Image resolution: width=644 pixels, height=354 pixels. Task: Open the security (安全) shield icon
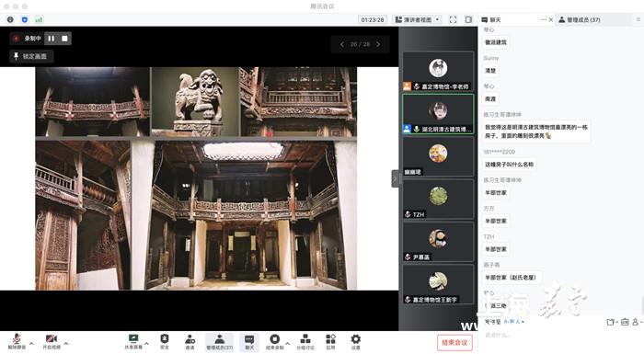[165, 341]
